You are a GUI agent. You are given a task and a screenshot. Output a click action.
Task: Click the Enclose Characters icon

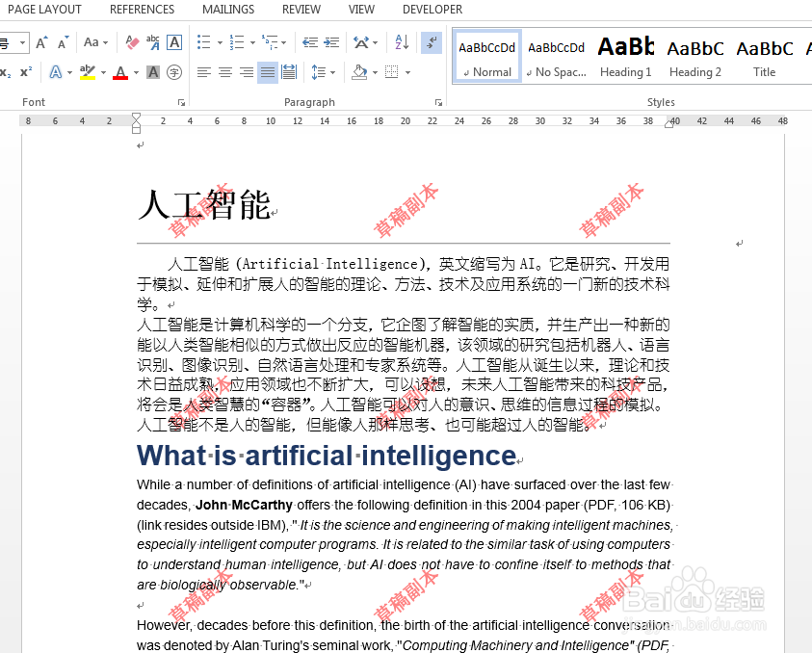tap(174, 72)
